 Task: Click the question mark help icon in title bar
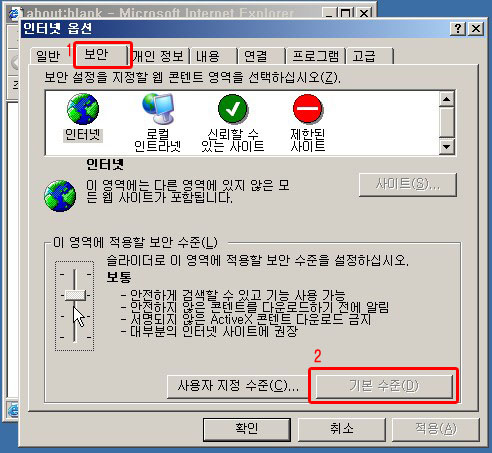pyautogui.click(x=458, y=29)
